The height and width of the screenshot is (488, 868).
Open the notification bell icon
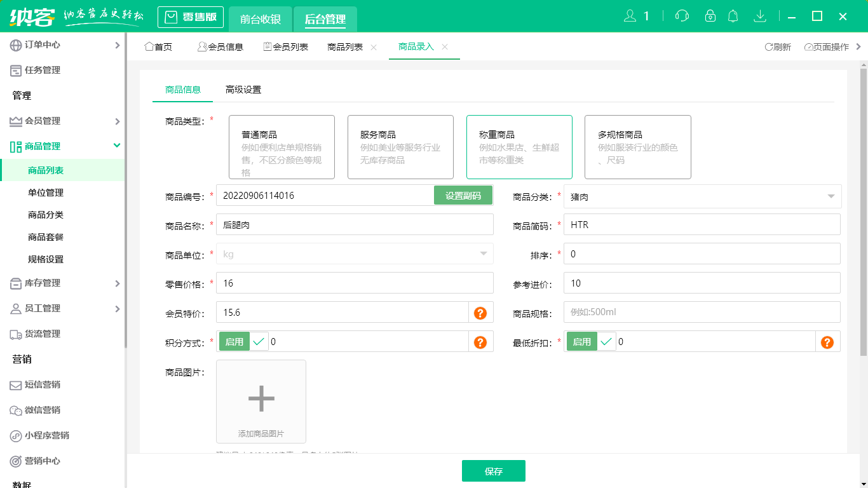click(x=733, y=17)
